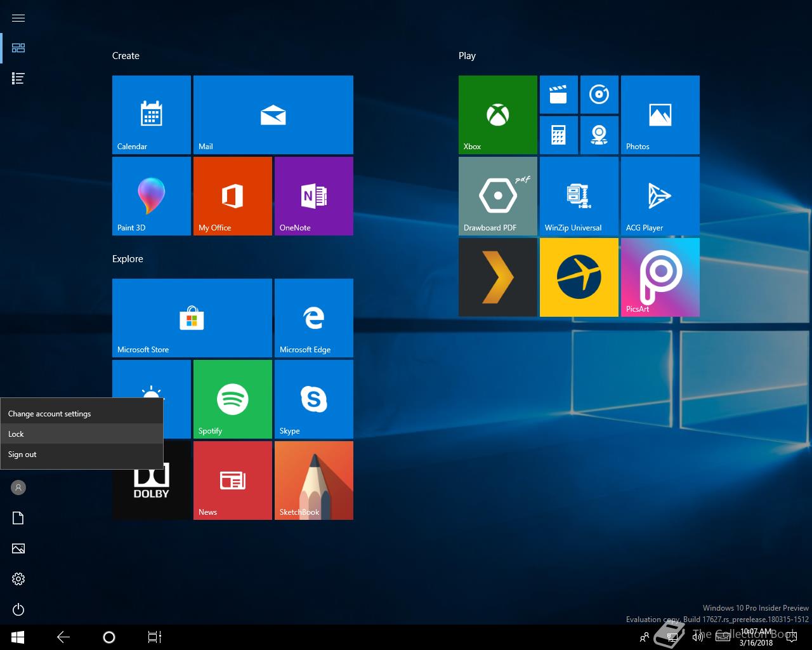The height and width of the screenshot is (650, 812).
Task: Open Task View on taskbar
Action: tap(155, 637)
